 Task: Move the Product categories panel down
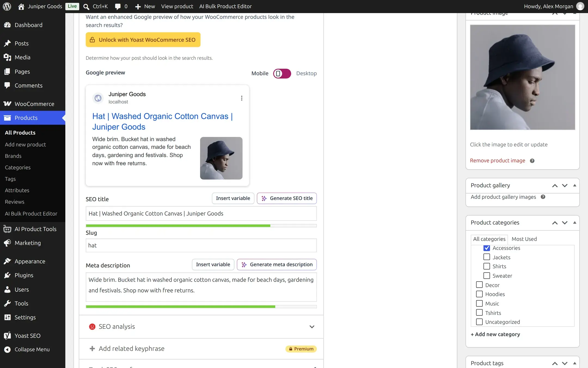(x=565, y=223)
